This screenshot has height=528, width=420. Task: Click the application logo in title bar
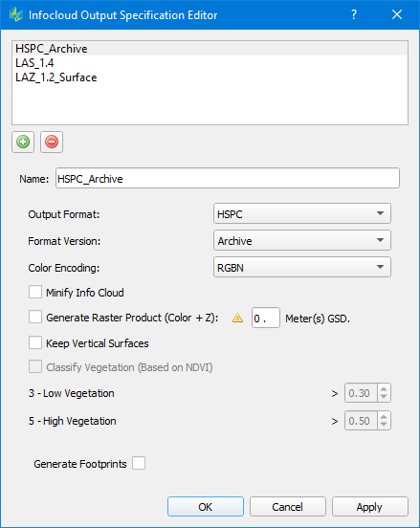tap(16, 14)
